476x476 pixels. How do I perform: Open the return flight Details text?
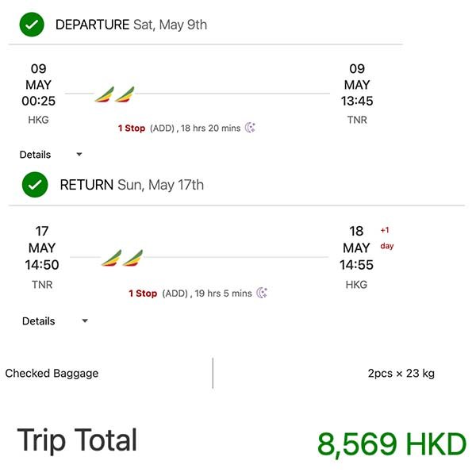point(39,321)
